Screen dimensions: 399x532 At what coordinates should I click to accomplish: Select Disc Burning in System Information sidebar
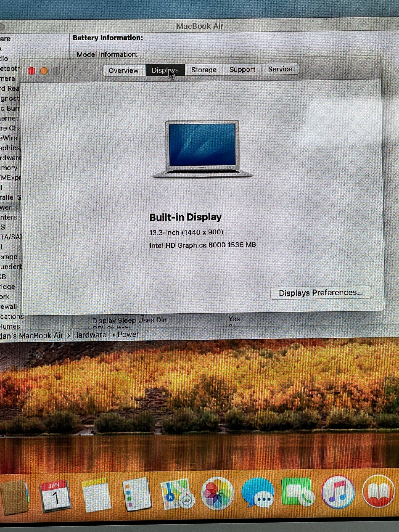[x=10, y=108]
